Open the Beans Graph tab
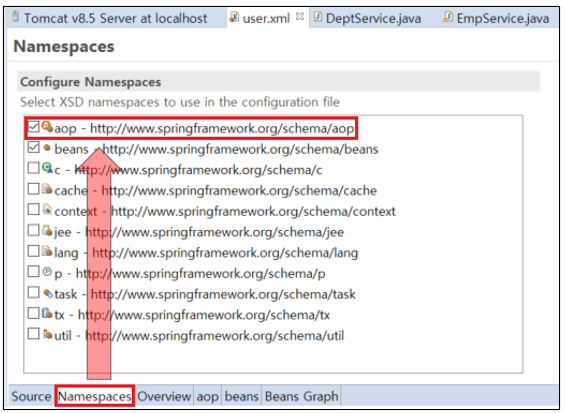Viewport: 565px width, 413px height. point(302,396)
